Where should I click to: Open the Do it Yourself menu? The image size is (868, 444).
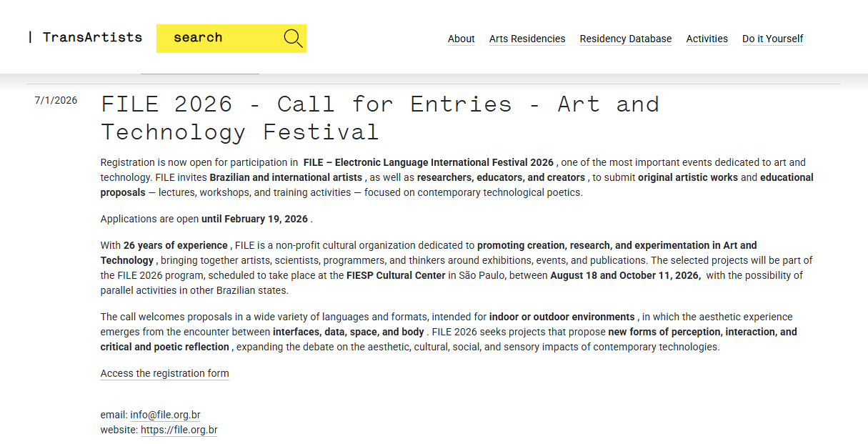(772, 39)
